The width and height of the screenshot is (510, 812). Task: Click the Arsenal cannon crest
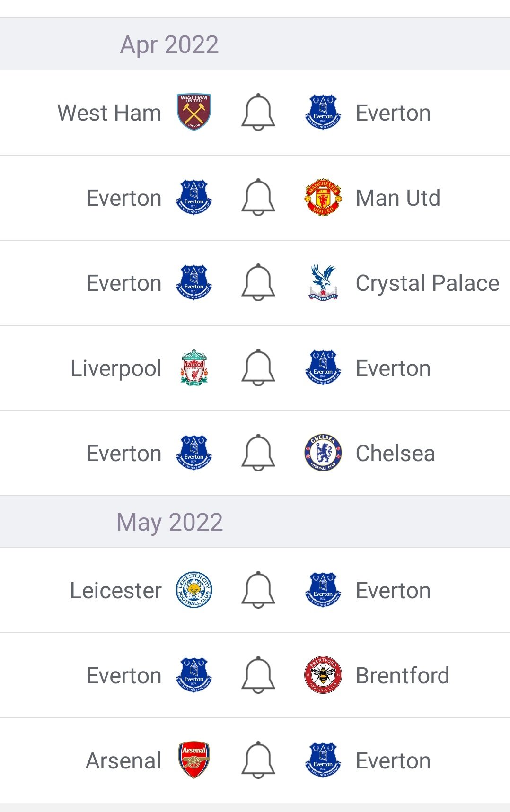point(194,760)
